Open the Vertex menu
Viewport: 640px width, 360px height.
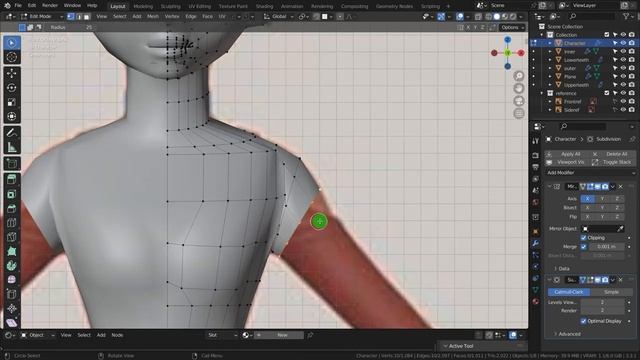click(x=172, y=17)
